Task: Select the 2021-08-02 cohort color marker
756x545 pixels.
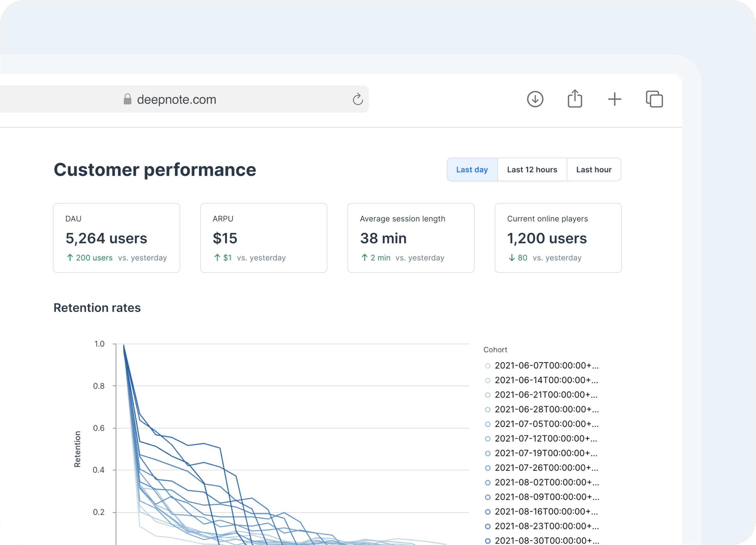Action: click(x=488, y=482)
